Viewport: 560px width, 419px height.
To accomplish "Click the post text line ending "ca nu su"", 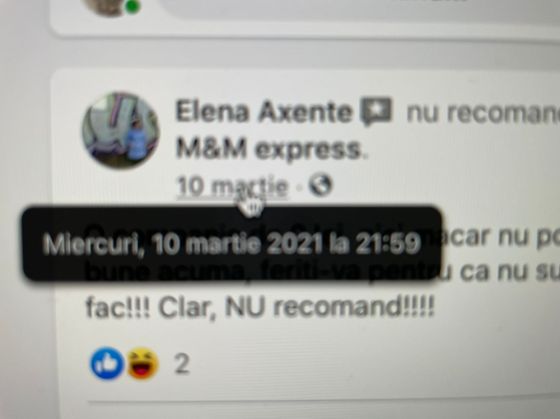I will coord(501,273).
